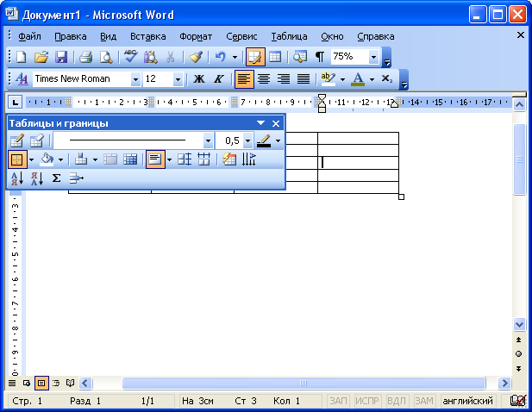Viewport: 532px width, 412px height.
Task: Click the ruler tab selector button
Action: (x=15, y=102)
